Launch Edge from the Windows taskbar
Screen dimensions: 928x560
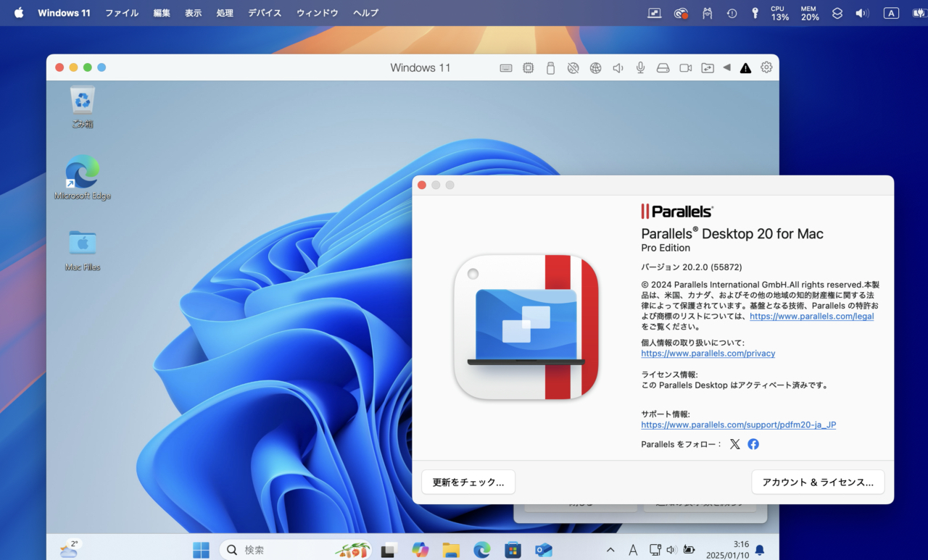[x=482, y=550]
